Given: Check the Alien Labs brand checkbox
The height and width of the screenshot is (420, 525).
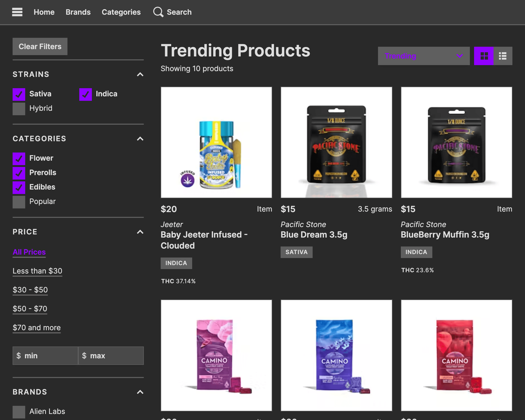Looking at the screenshot, I should [19, 412].
